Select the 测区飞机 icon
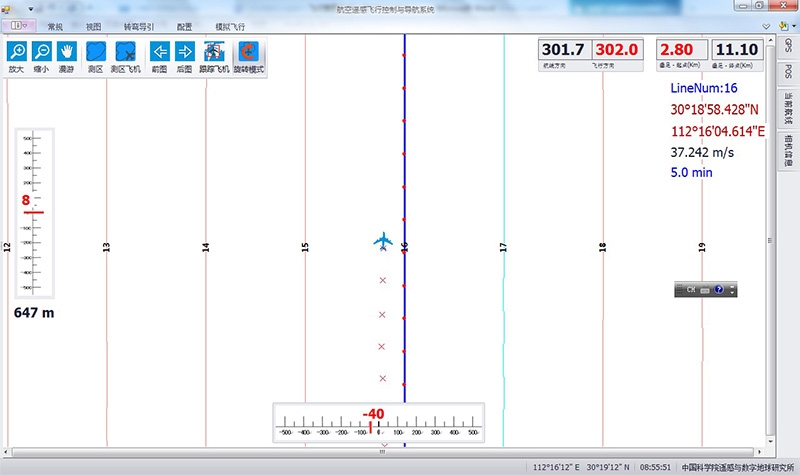 coord(125,57)
